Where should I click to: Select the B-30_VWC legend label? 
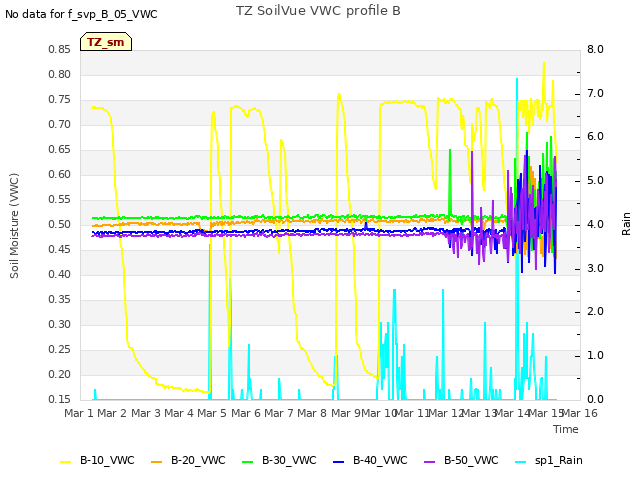(x=289, y=460)
